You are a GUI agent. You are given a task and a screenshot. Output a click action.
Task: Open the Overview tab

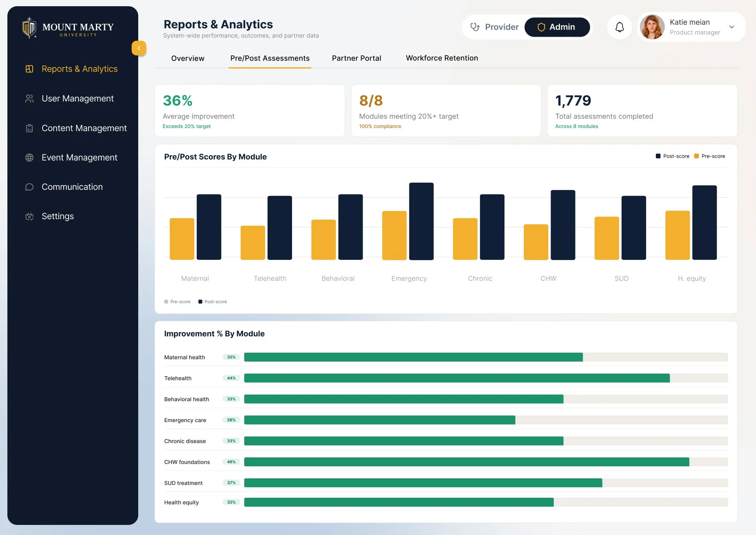click(x=188, y=58)
